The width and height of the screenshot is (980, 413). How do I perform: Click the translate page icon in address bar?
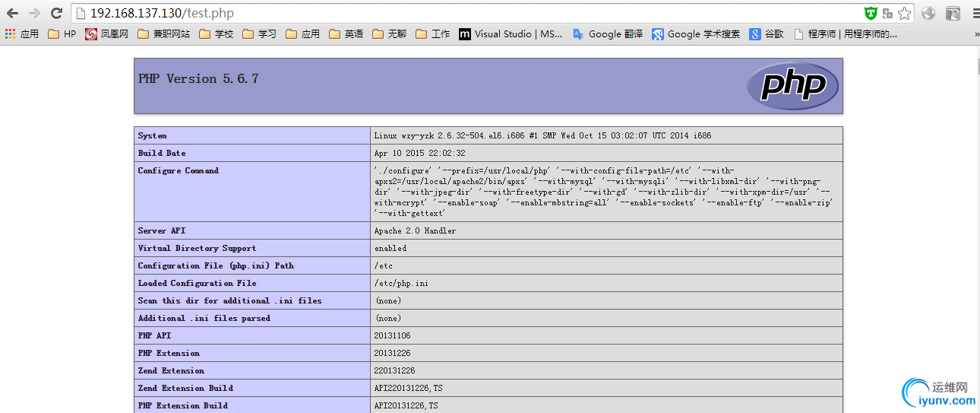coord(887,13)
